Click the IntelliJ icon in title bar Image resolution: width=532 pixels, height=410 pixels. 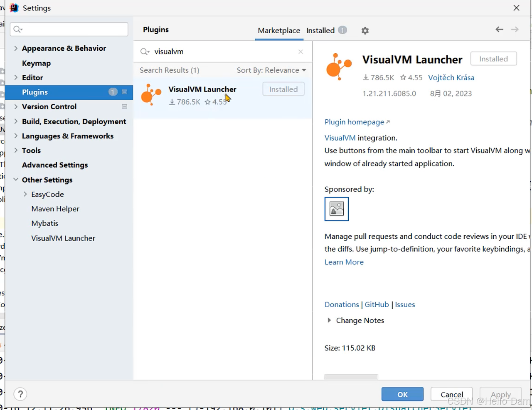coord(14,8)
